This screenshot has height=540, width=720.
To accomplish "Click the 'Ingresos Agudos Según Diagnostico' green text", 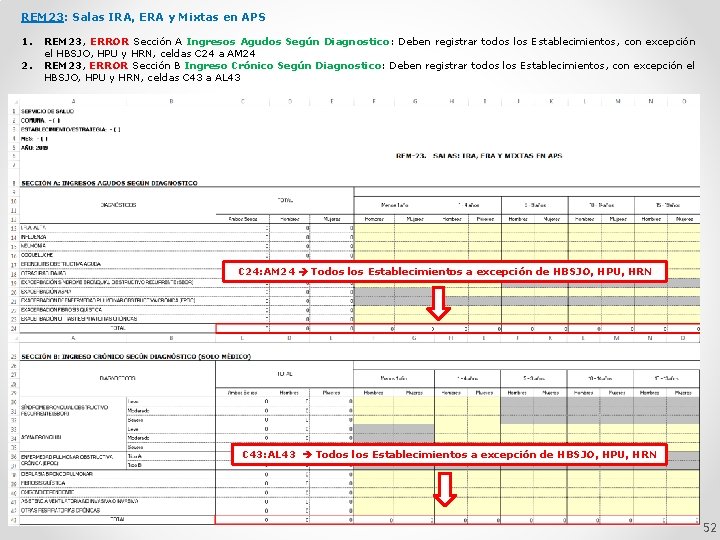I will [x=288, y=41].
